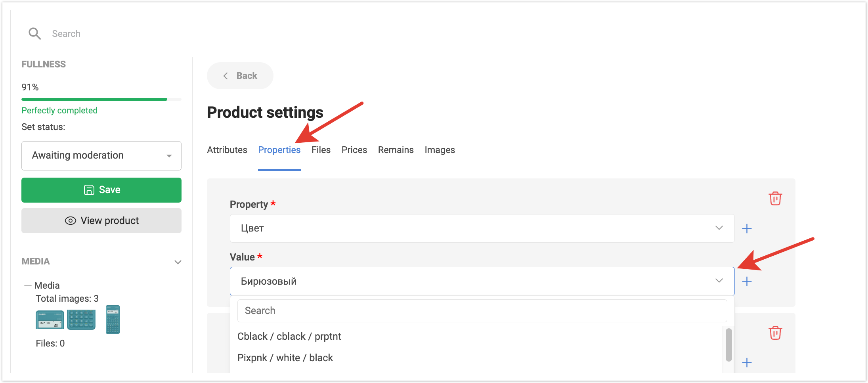
Task: Click plus icon beside Property dropdown
Action: 747,229
